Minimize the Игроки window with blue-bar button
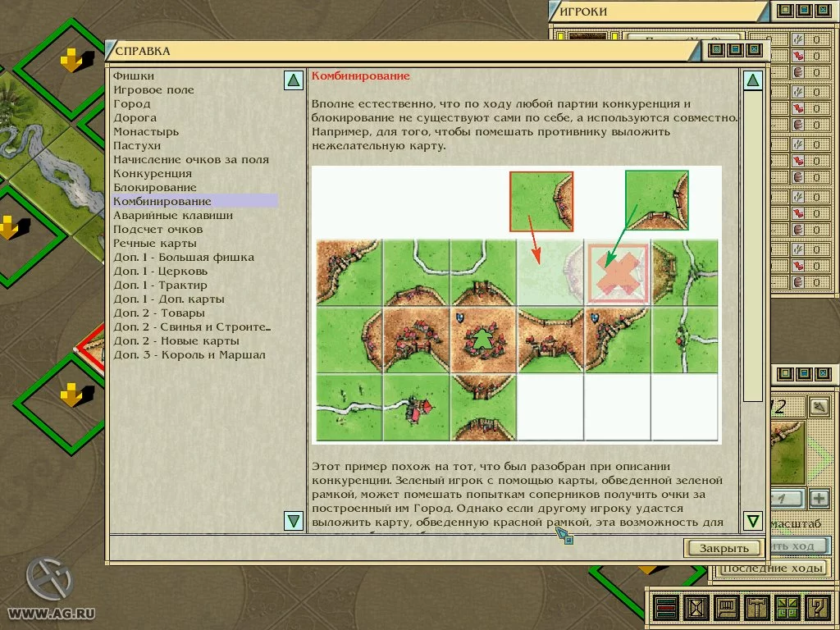 (804, 10)
